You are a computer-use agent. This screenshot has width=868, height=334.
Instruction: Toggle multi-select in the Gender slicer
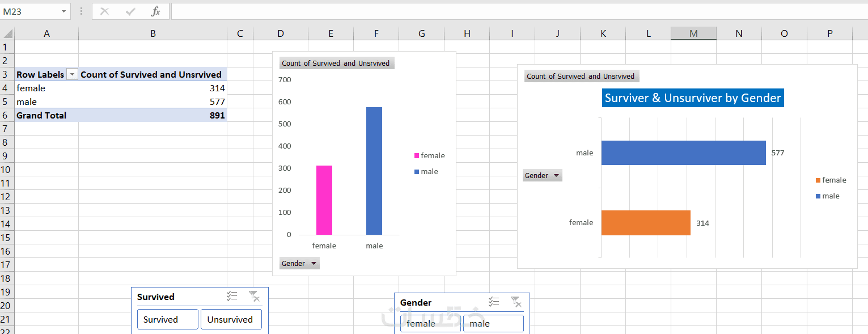click(494, 302)
